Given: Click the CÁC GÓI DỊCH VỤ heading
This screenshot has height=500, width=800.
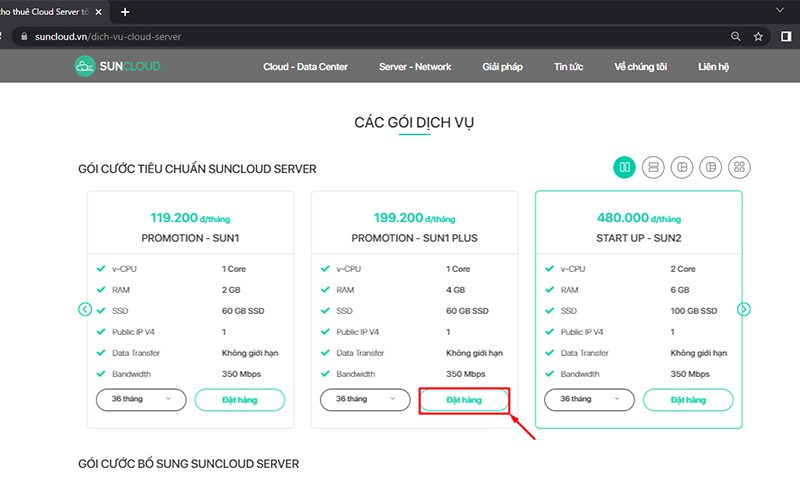Looking at the screenshot, I should pos(414,122).
